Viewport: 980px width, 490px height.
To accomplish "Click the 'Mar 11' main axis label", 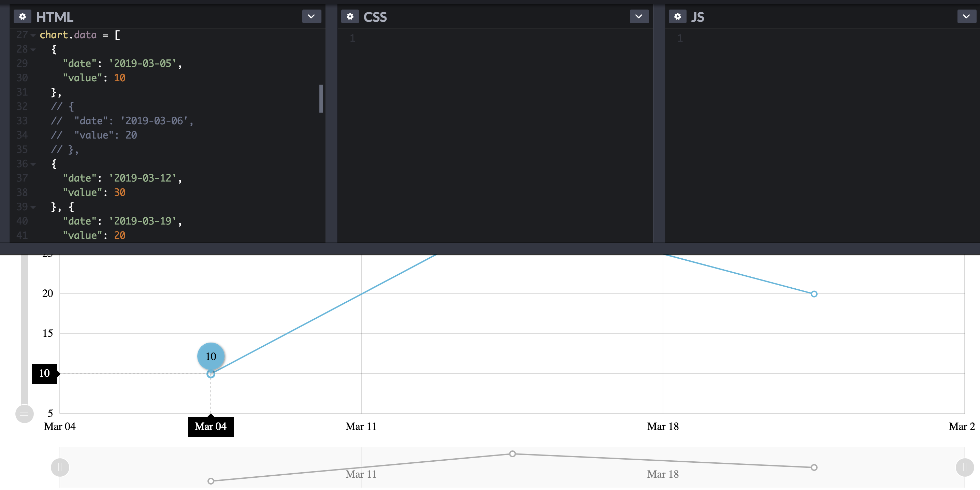I will 361,427.
